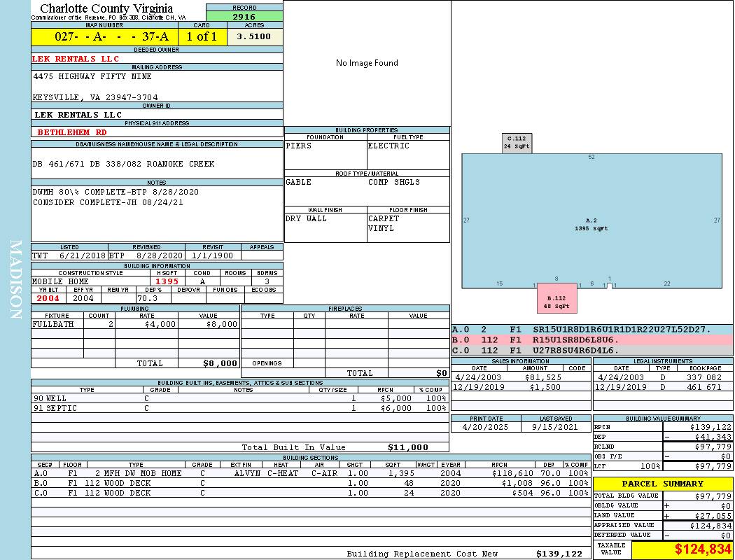Click the 90 WELL built-ins row

(x=238, y=398)
